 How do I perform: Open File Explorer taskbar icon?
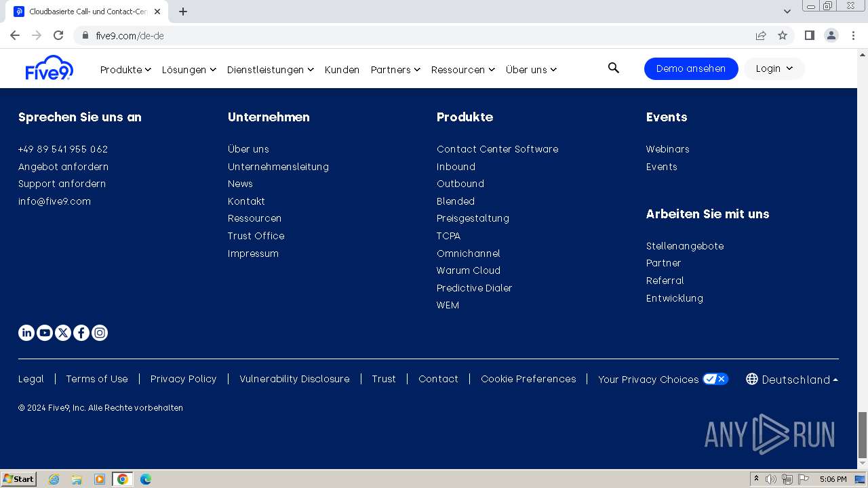coord(77,479)
